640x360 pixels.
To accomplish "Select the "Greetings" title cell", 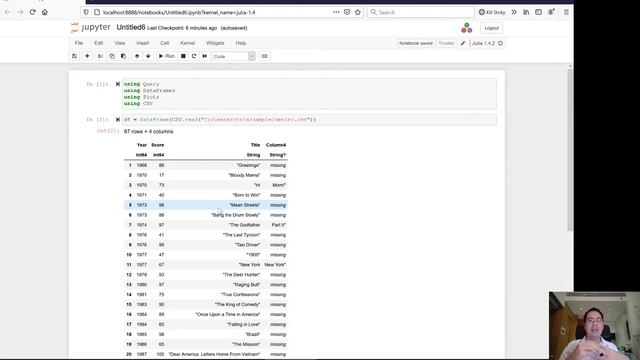I will 248,165.
